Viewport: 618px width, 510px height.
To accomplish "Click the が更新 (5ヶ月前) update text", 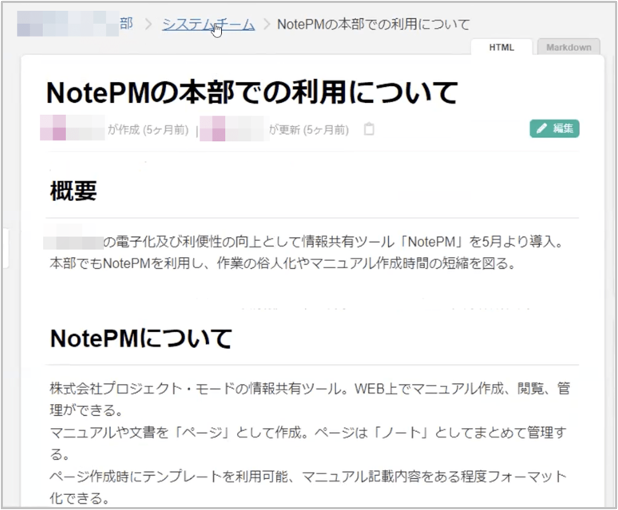I will point(309,130).
